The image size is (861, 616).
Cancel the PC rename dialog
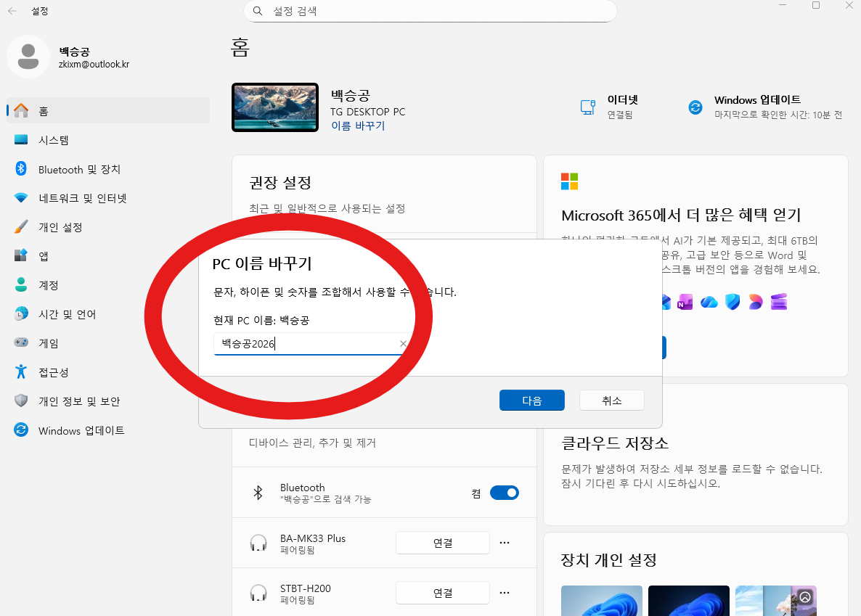611,401
